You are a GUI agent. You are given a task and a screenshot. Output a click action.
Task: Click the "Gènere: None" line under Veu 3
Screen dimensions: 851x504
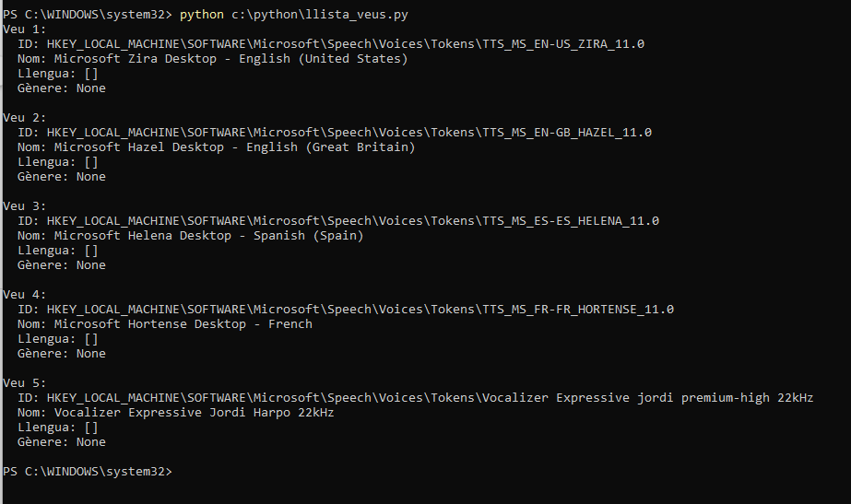[x=61, y=265]
